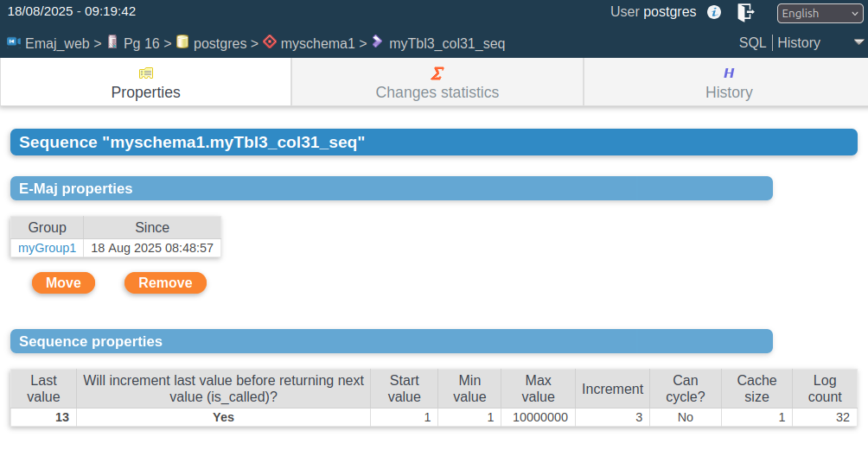
Task: Open the SQL link in header
Action: [x=752, y=42]
